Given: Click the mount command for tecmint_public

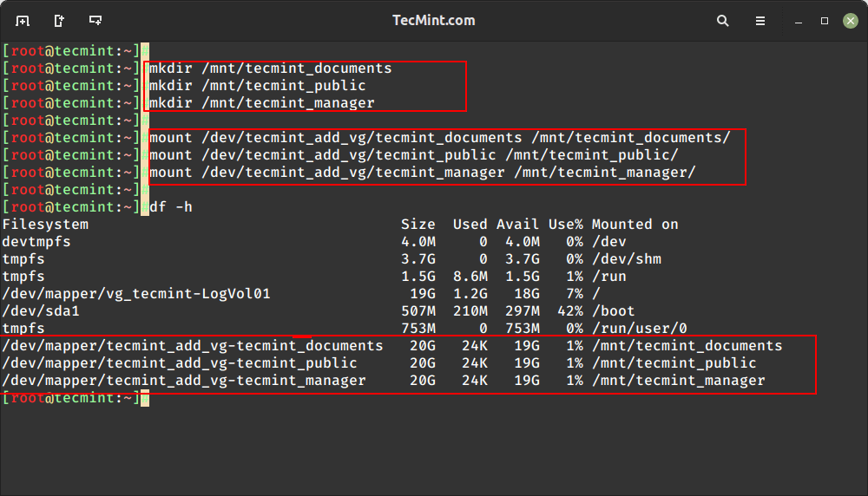Looking at the screenshot, I should (x=413, y=155).
